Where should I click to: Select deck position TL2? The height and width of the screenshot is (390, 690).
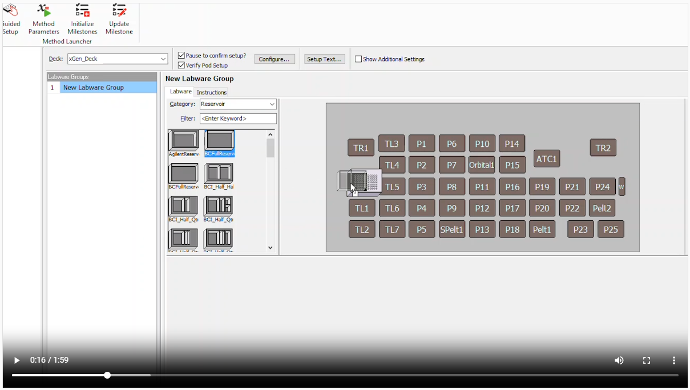pyautogui.click(x=362, y=229)
